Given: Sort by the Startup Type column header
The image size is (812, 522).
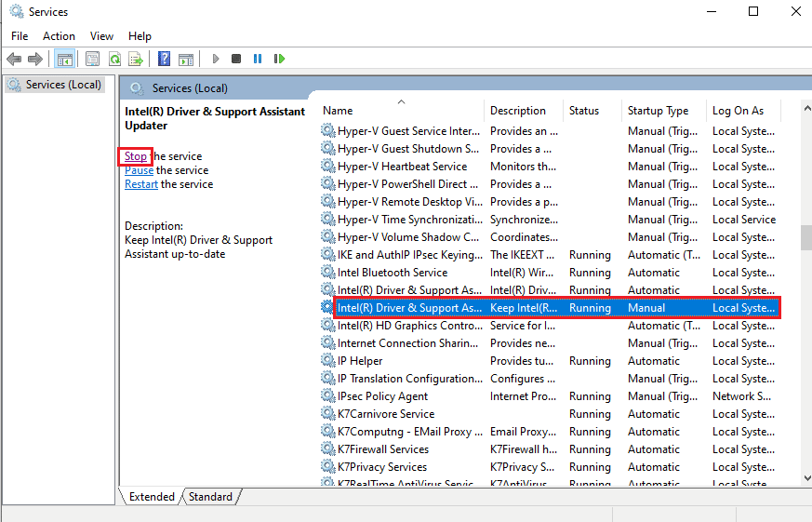Looking at the screenshot, I should click(663, 111).
